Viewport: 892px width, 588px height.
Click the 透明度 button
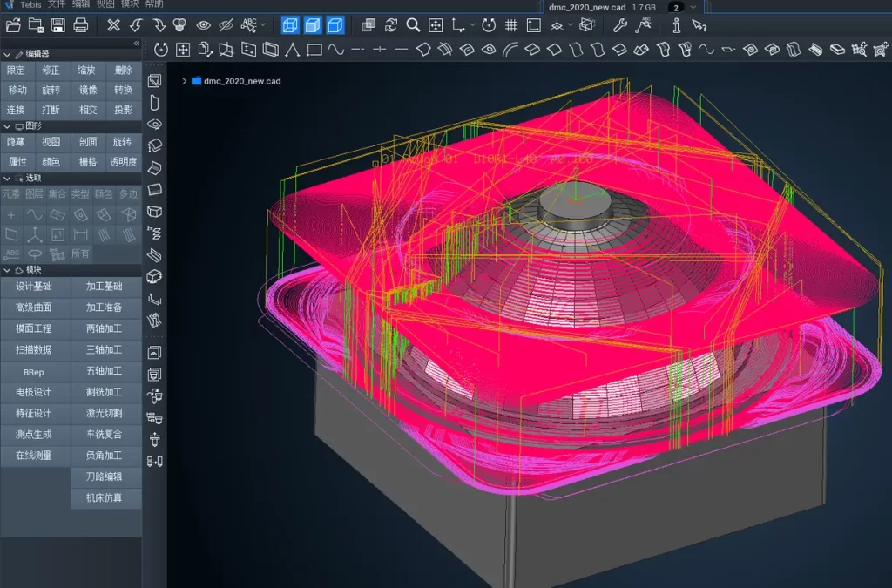[x=124, y=162]
